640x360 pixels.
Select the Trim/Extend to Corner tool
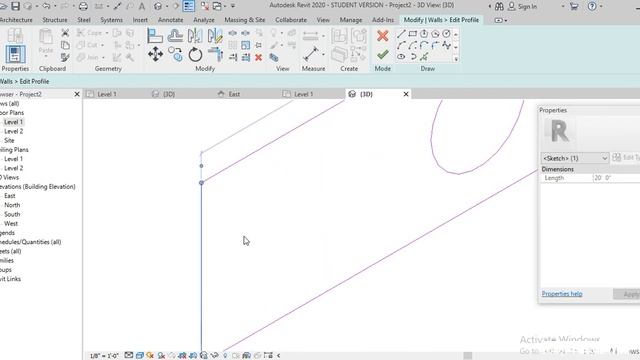coord(216,54)
